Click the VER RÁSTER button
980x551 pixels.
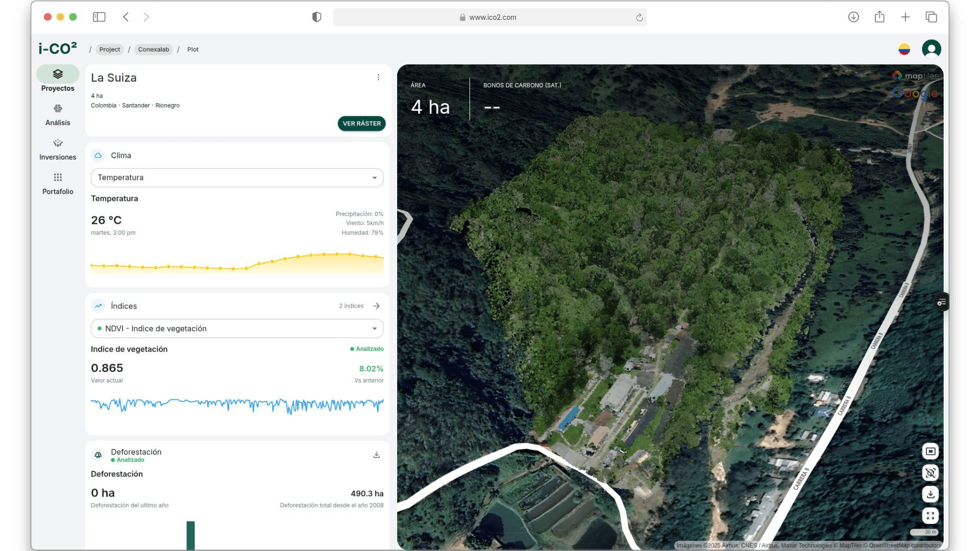361,123
